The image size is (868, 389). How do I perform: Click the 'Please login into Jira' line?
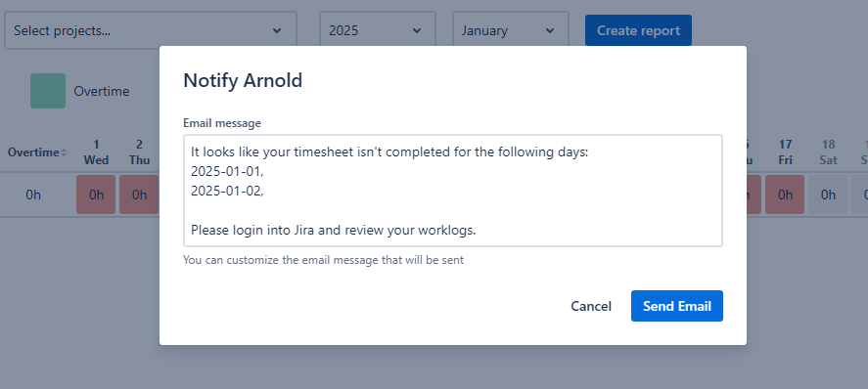click(334, 230)
